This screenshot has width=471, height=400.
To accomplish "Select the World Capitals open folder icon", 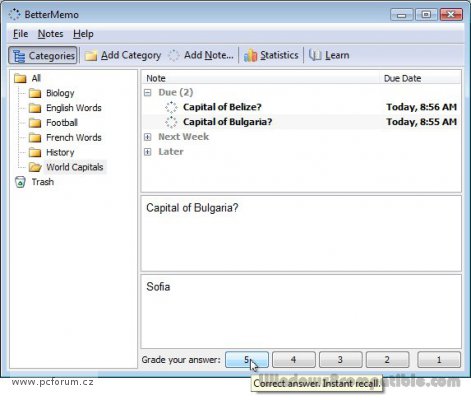I will 35,167.
